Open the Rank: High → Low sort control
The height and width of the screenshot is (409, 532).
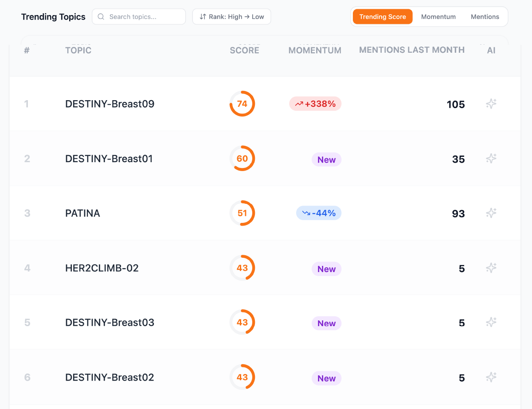[231, 17]
